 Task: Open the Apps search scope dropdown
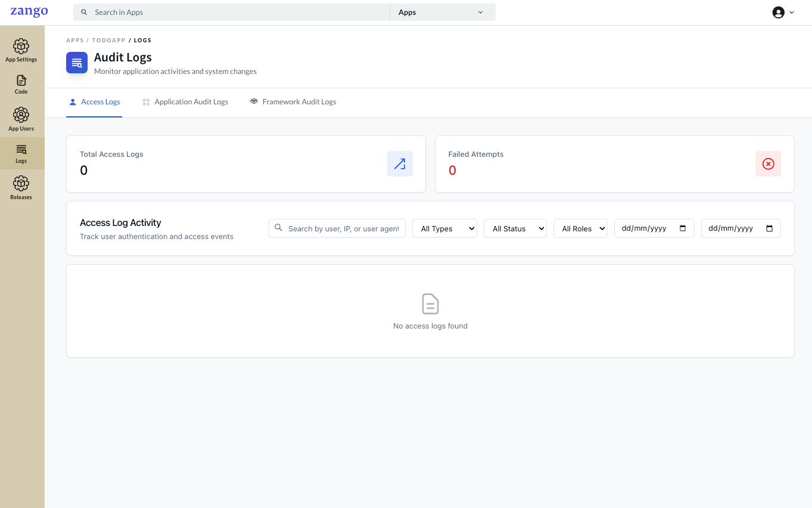tap(443, 12)
